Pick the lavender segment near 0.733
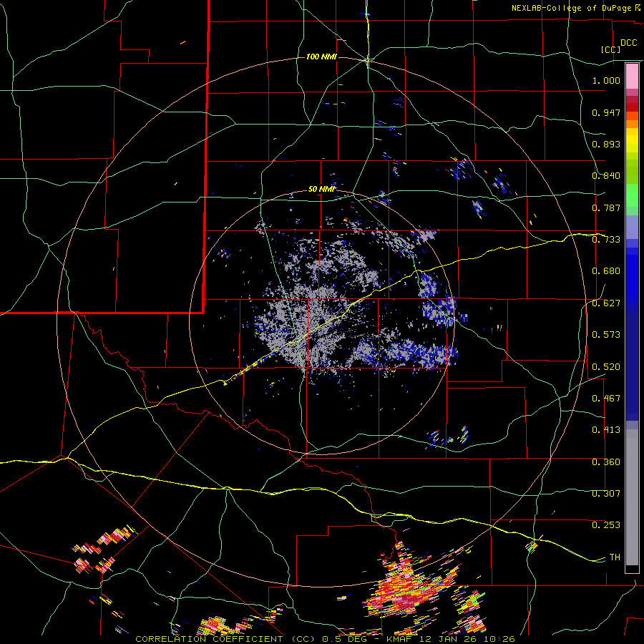Screen dimensions: 644x644 632,227
